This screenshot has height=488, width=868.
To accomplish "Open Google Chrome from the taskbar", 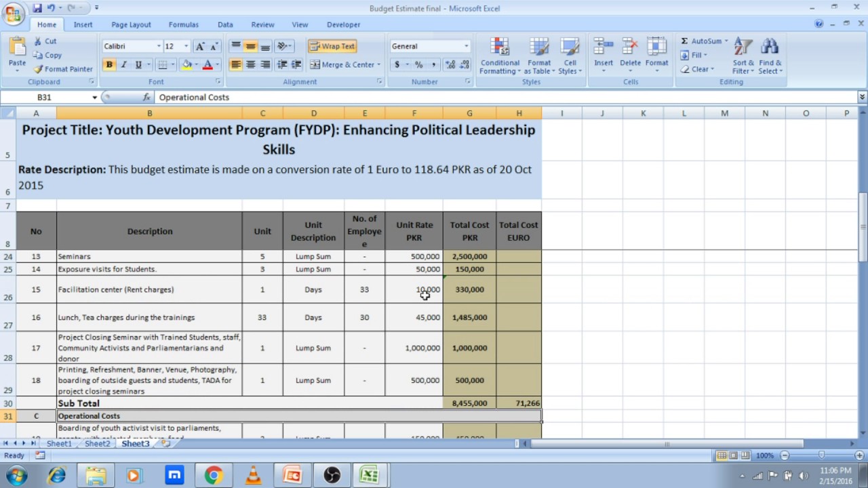I will coord(214,475).
